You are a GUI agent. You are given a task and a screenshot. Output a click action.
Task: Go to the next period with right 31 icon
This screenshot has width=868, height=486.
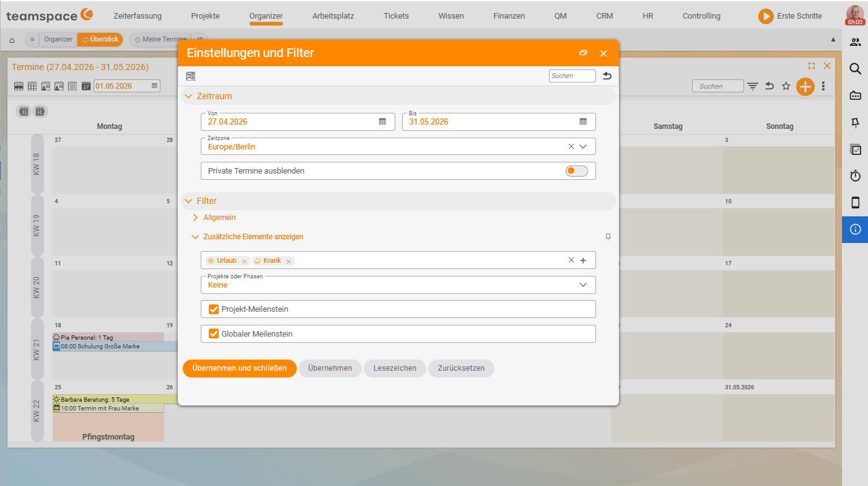coord(40,112)
